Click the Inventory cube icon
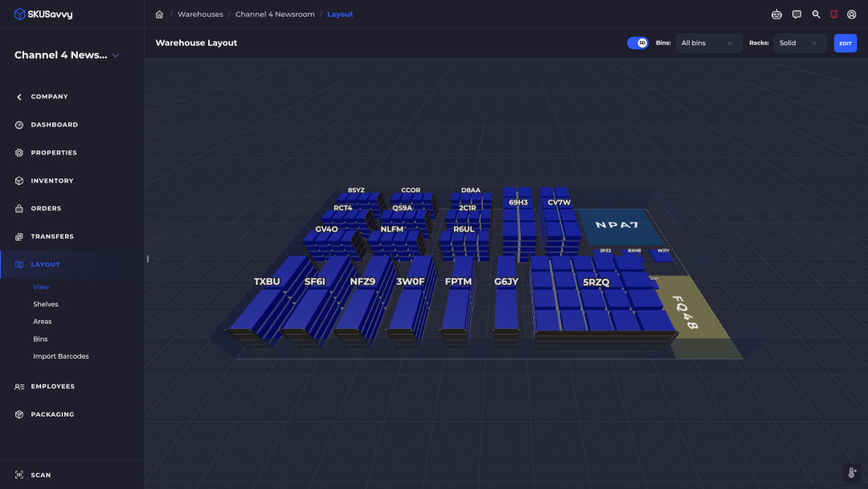This screenshot has width=868, height=489. coord(19,181)
